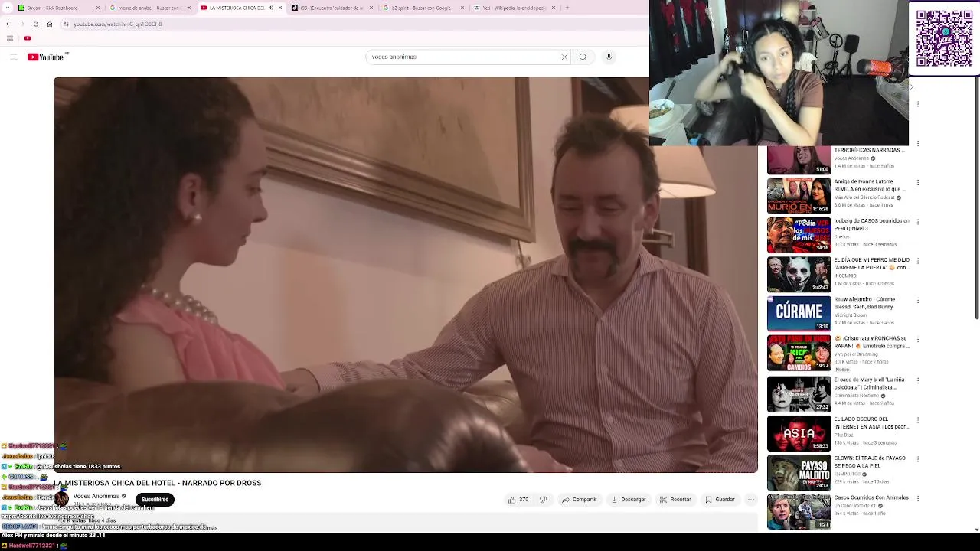This screenshot has width=980, height=551.
Task: Open 'CLOWN: El TRAJE de PAYASO' title link
Action: tap(870, 461)
